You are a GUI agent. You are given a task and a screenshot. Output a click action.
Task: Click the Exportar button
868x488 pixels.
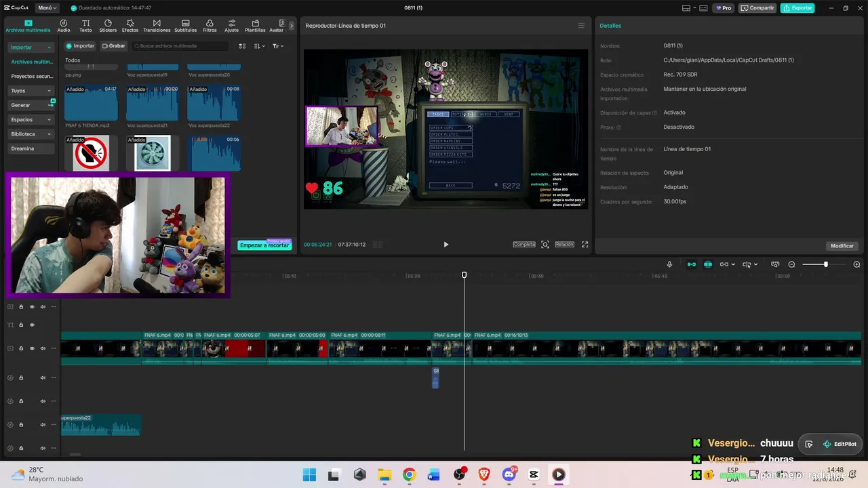pos(797,8)
